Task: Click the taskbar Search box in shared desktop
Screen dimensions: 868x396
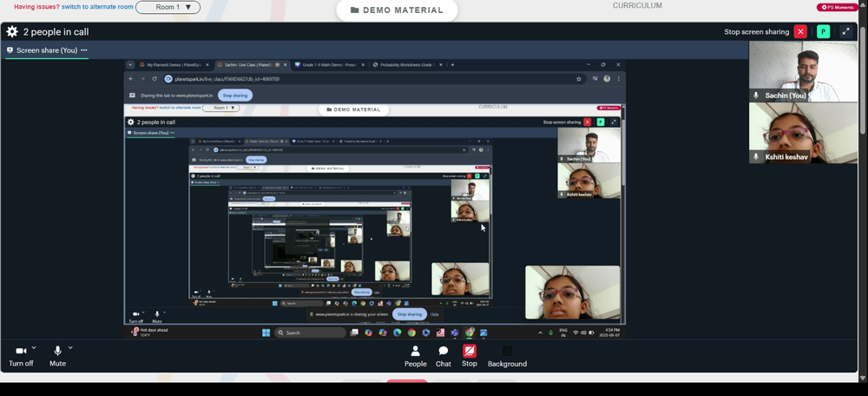Action: pos(311,333)
